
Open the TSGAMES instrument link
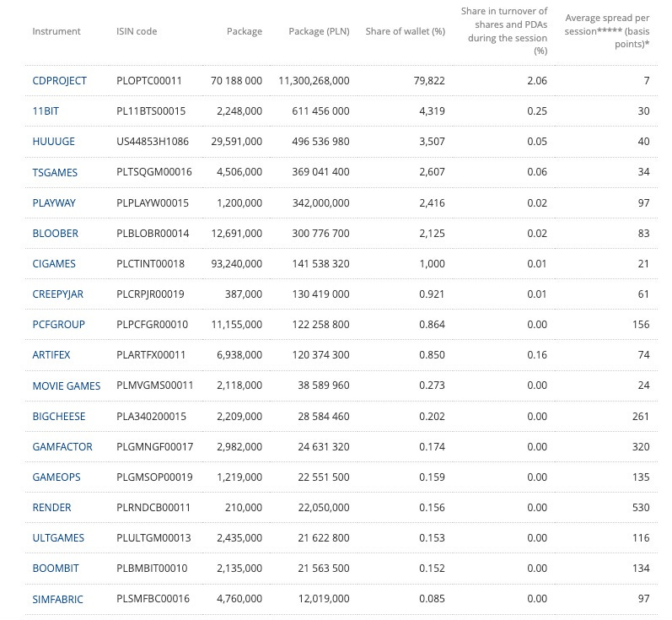coord(55,172)
